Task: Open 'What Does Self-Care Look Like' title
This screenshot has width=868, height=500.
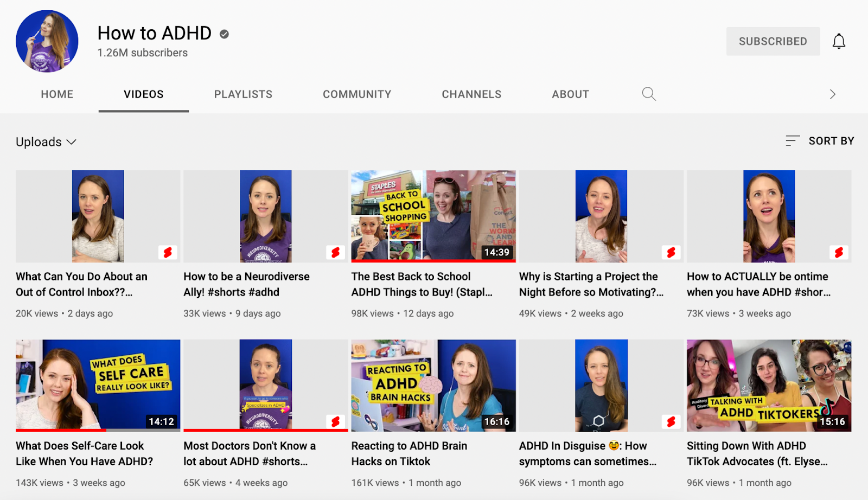Action: click(x=84, y=453)
